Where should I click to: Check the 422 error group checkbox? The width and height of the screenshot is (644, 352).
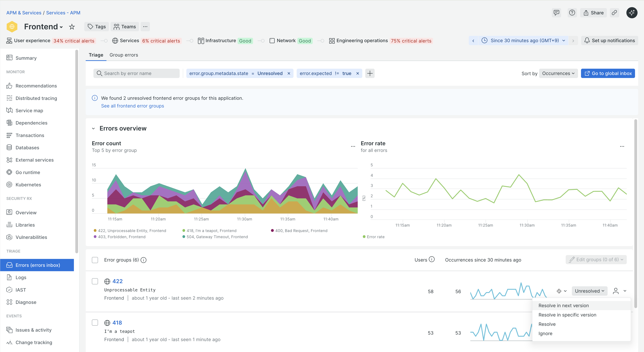pos(95,281)
